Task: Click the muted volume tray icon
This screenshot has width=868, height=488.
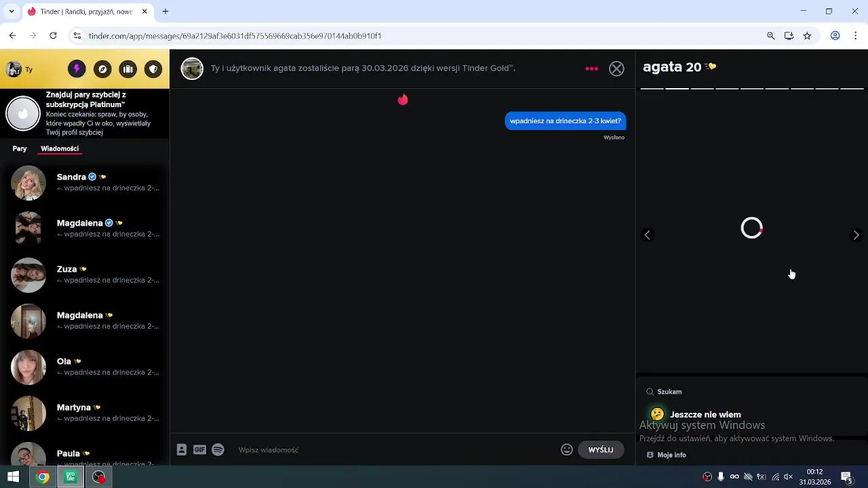Action: (789, 477)
